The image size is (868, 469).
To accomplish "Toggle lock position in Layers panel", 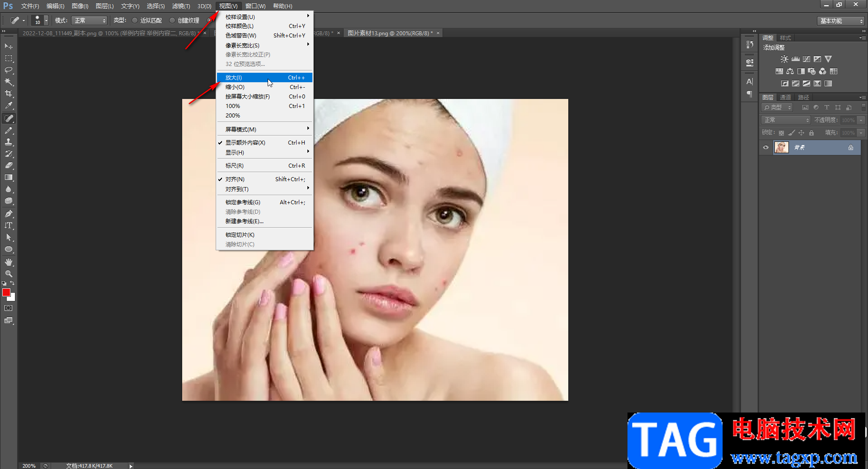I will tap(802, 133).
